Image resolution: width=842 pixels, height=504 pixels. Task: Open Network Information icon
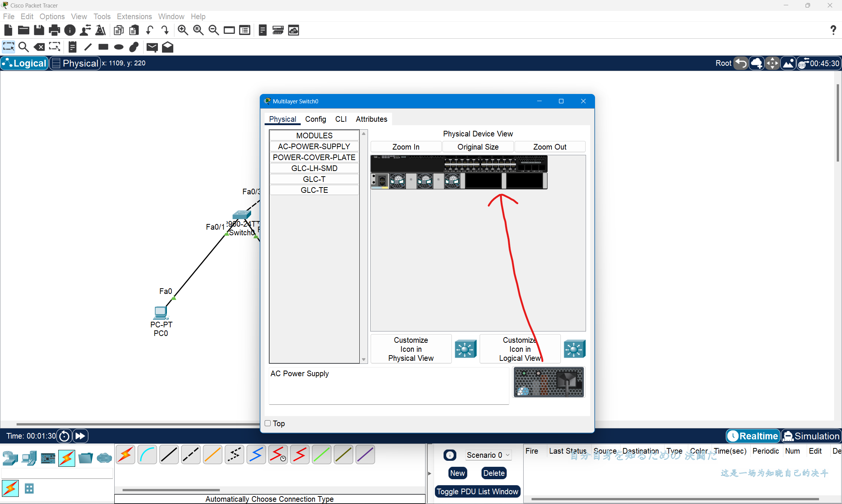pos(70,30)
